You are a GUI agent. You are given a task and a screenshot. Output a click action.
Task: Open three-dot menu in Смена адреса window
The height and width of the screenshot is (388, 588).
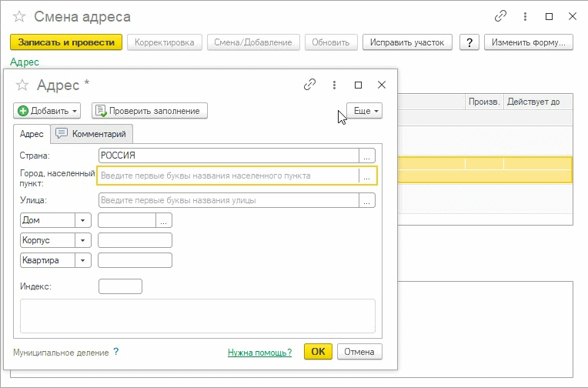click(526, 16)
